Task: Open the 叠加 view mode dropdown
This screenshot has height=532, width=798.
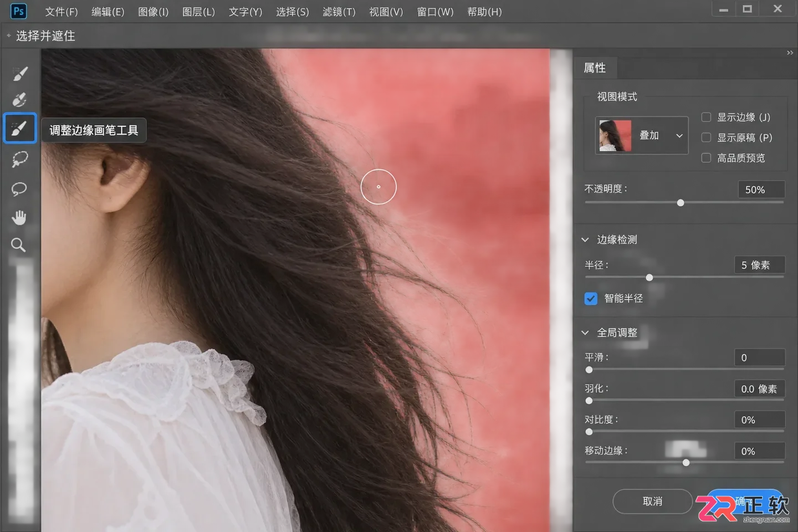Action: pos(642,135)
